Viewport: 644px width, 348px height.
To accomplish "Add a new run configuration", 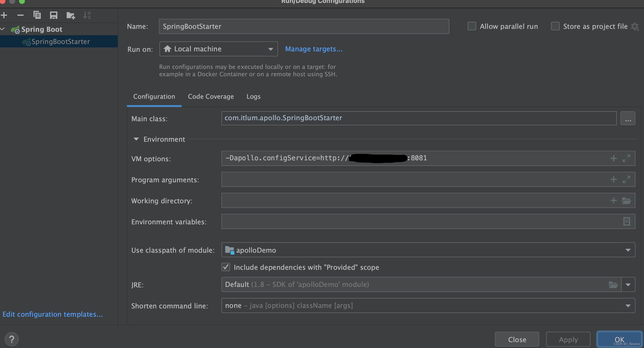I will click(x=4, y=15).
